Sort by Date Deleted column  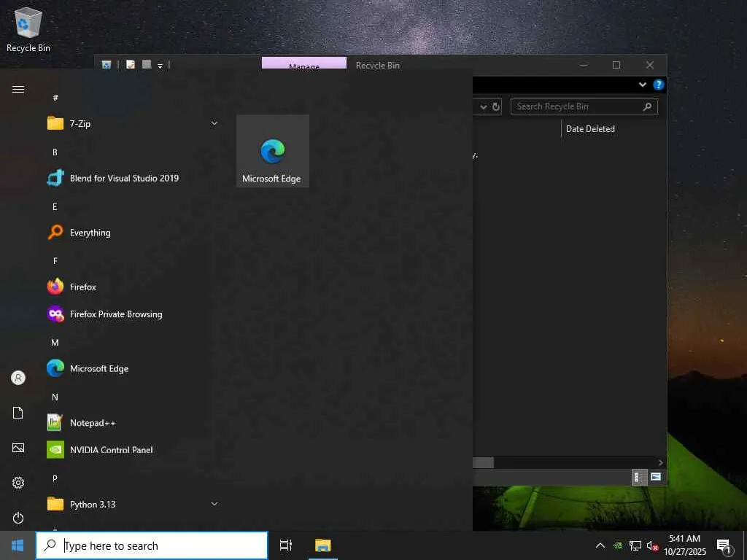coord(590,129)
